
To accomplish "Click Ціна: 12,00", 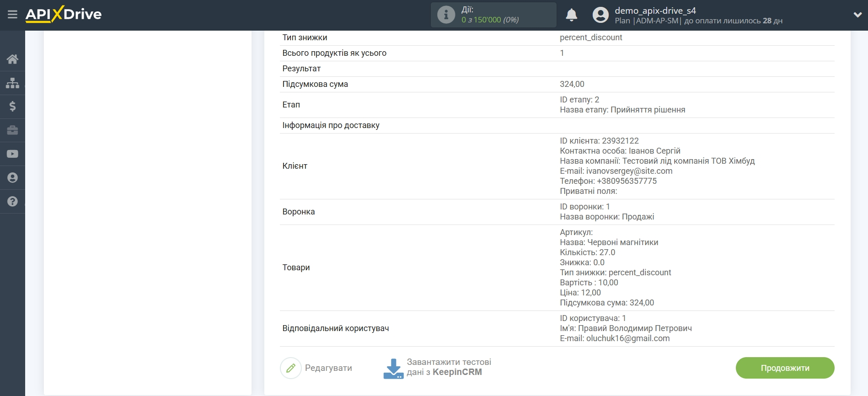I will coord(580,293).
